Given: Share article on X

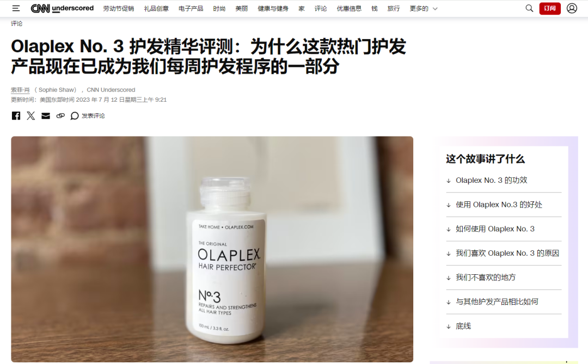Looking at the screenshot, I should click(x=30, y=116).
